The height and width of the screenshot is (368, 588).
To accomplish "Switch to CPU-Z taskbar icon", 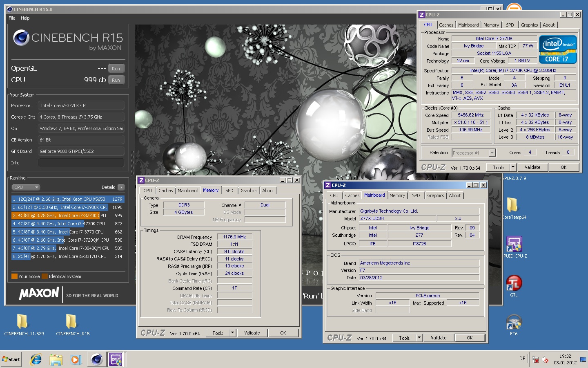I will coord(116,359).
